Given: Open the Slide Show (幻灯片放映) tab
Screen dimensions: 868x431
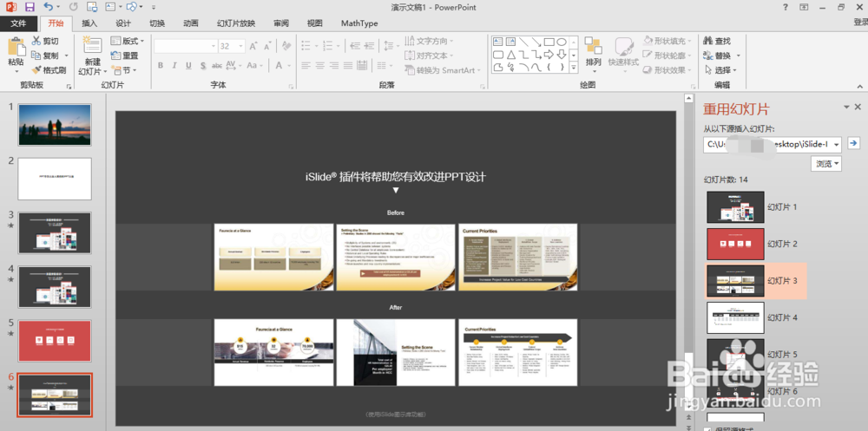Looking at the screenshot, I should [236, 23].
